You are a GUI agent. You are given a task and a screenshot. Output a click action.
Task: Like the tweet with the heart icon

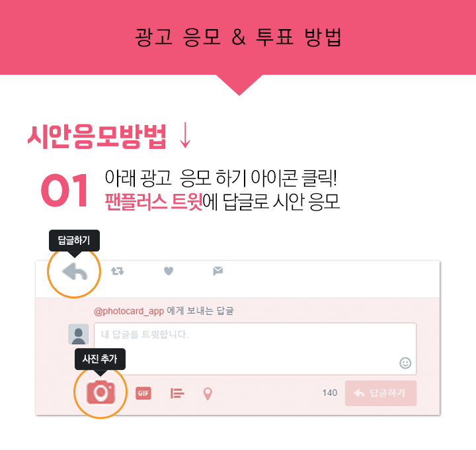[169, 271]
